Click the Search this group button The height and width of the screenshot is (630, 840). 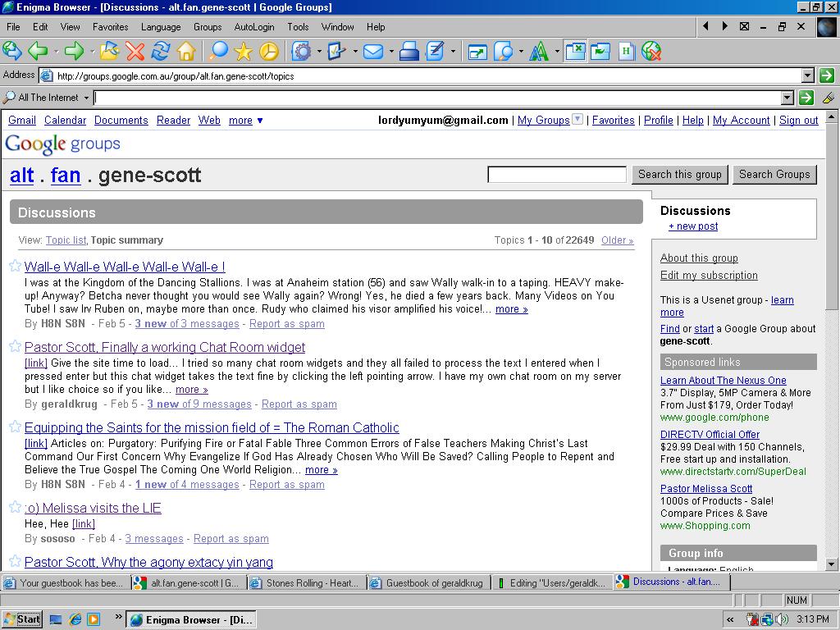click(680, 174)
